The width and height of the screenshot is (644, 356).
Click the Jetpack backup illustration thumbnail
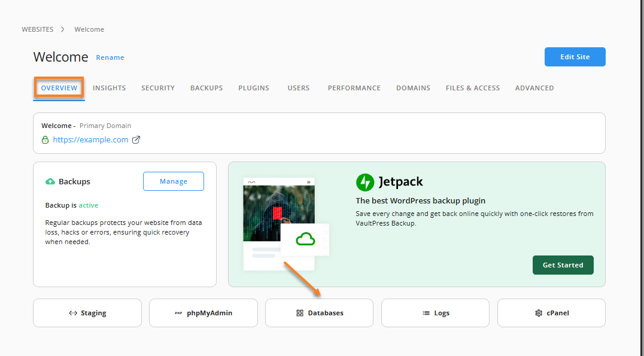click(x=286, y=224)
